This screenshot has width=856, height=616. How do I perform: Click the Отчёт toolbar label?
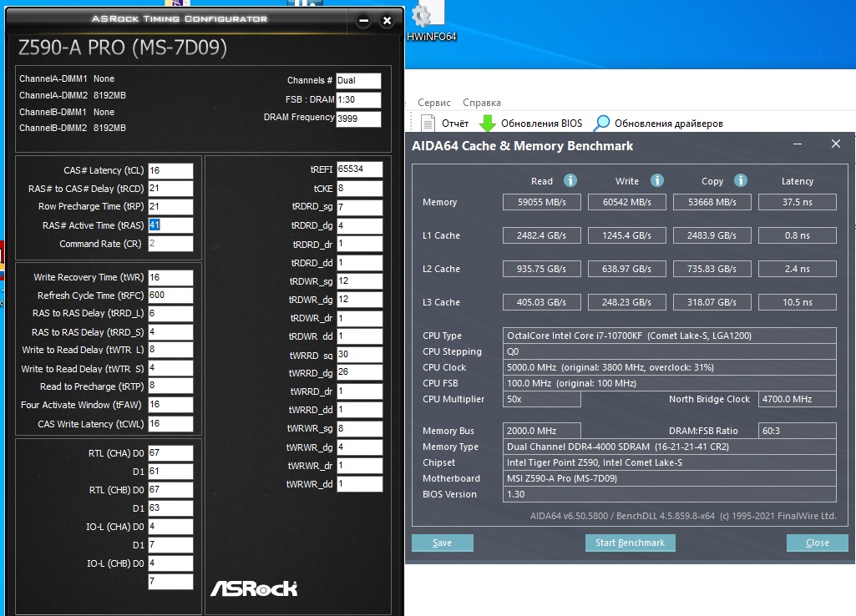(x=455, y=124)
